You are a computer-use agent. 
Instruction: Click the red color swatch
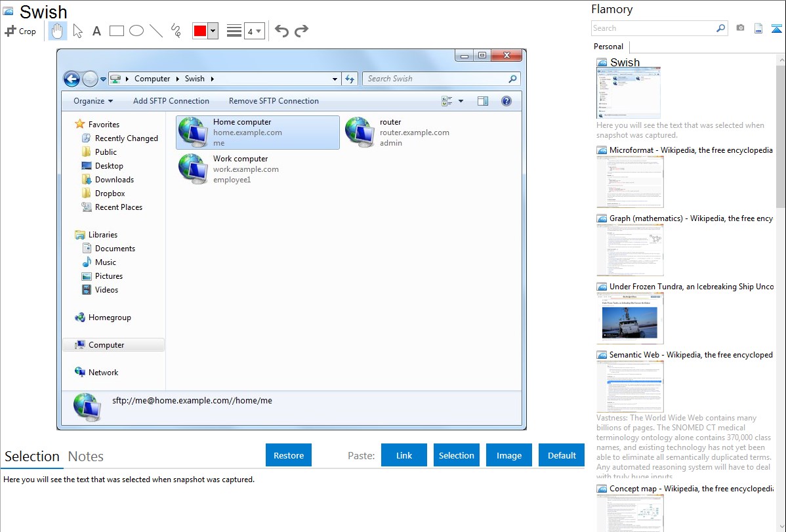point(200,31)
